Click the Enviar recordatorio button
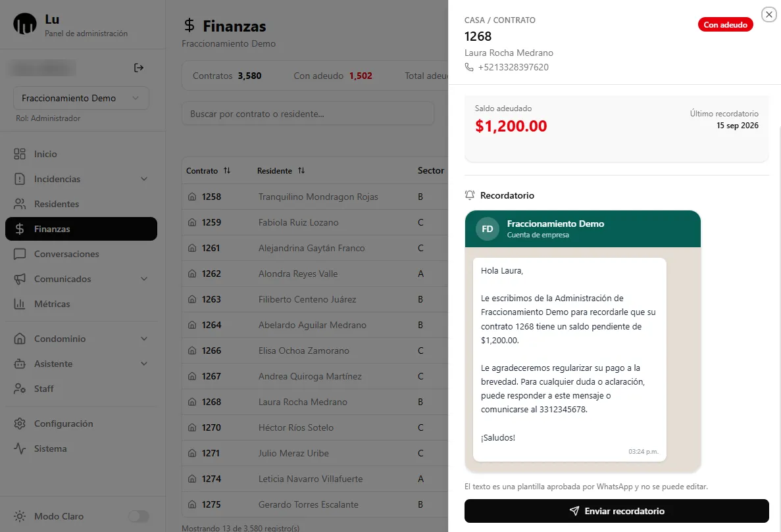 (617, 511)
